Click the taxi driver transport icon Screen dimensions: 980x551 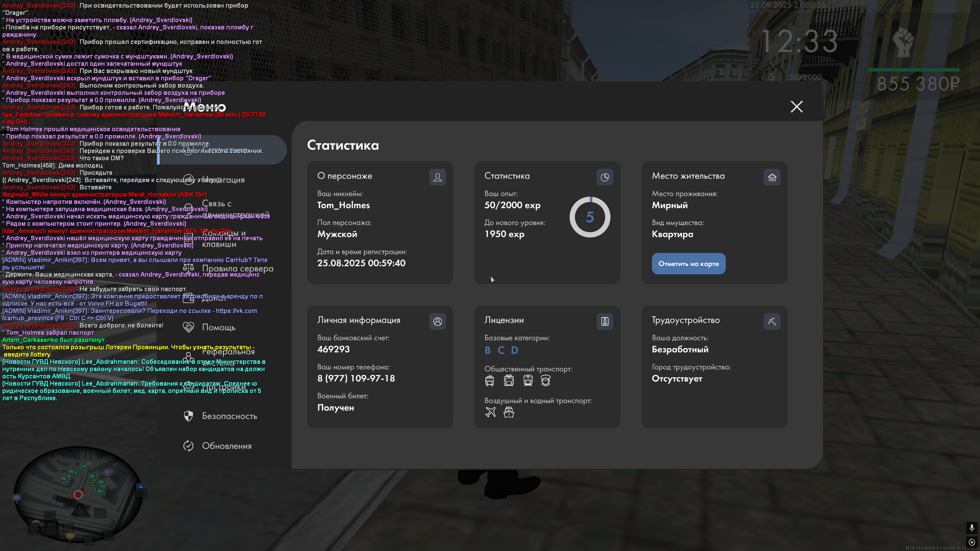[x=546, y=380]
